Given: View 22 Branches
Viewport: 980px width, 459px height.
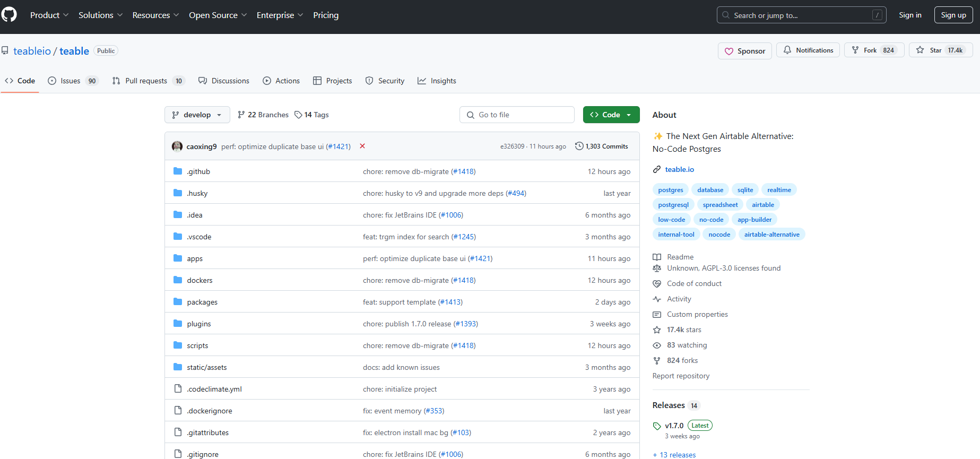Looking at the screenshot, I should [x=263, y=115].
